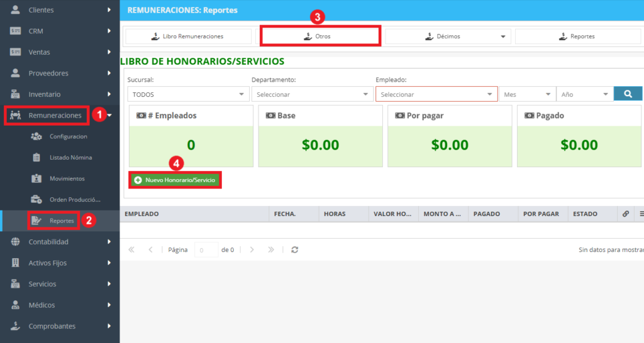
Task: Switch to the Libro Remuneraciones tab
Action: 188,36
